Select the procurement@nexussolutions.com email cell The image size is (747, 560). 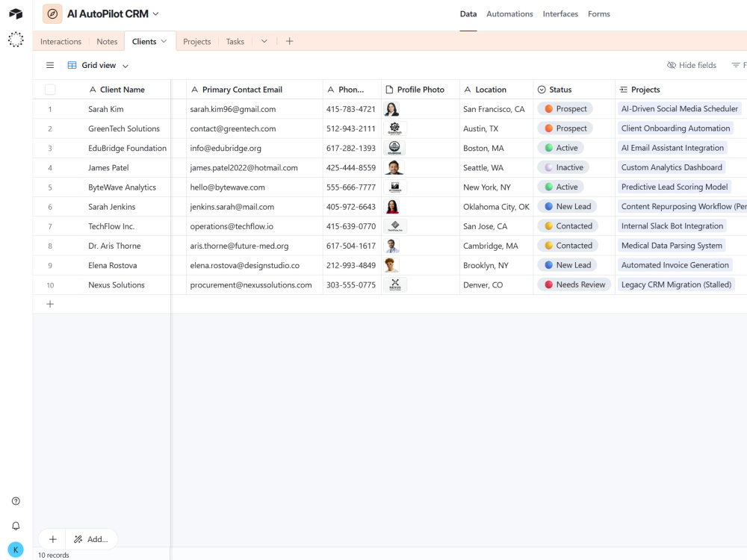click(255, 284)
